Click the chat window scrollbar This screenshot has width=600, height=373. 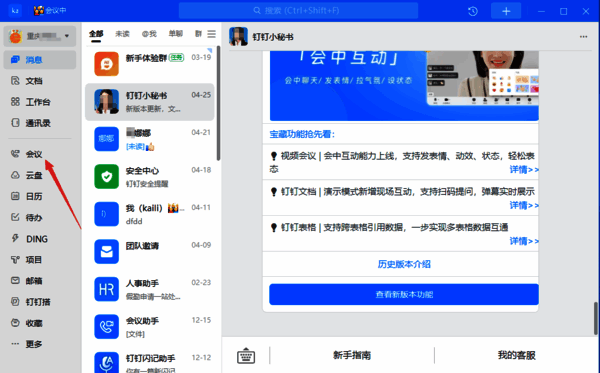pyautogui.click(x=596, y=318)
